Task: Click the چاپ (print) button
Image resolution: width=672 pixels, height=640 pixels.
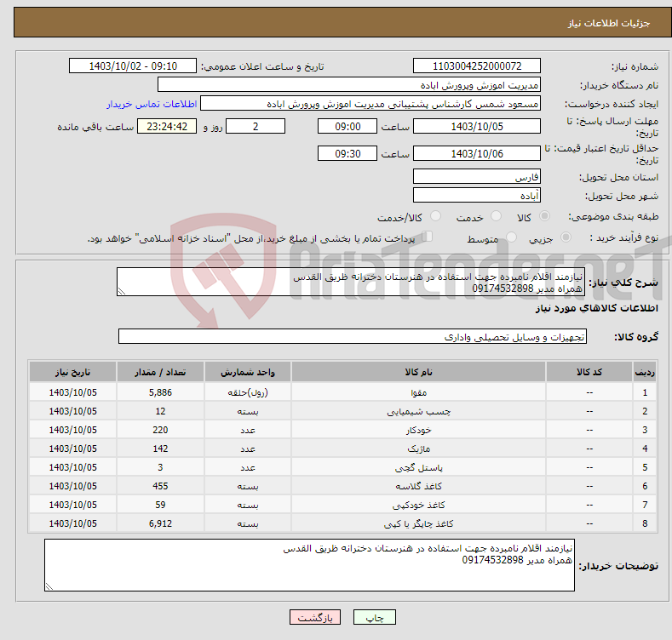Action: click(x=374, y=617)
